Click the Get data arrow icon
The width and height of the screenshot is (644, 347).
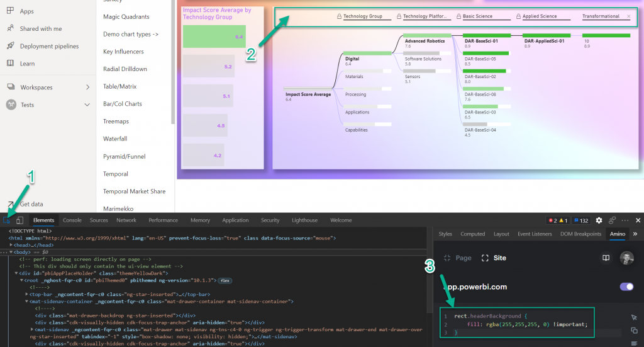[10, 204]
